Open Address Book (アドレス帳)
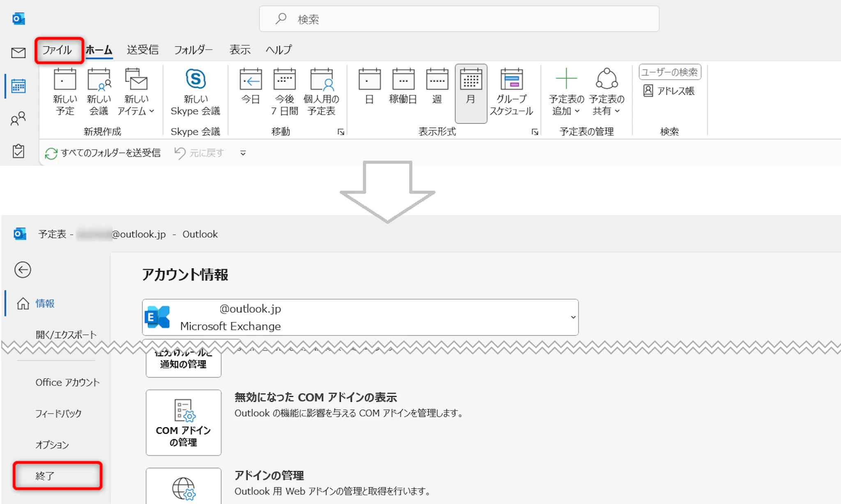 [669, 91]
